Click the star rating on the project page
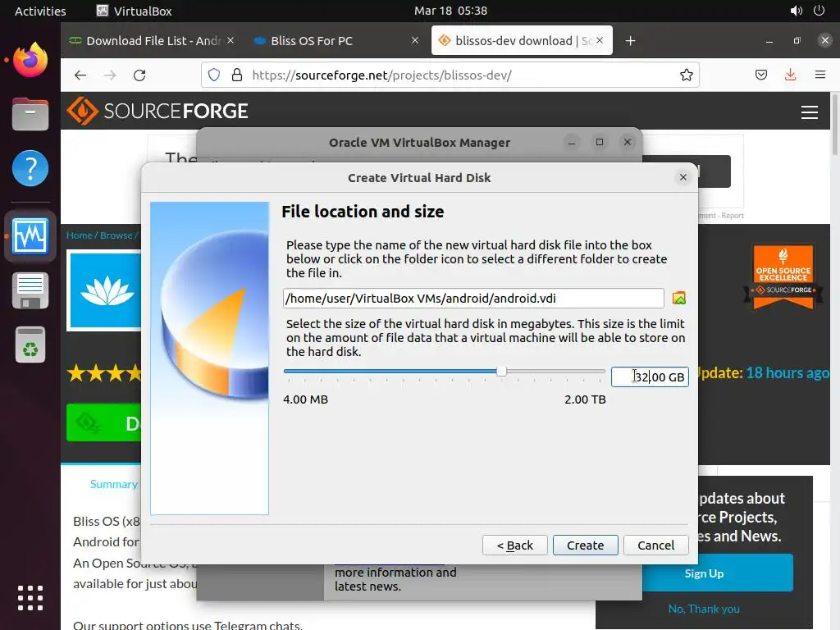The width and height of the screenshot is (840, 630). [x=103, y=373]
